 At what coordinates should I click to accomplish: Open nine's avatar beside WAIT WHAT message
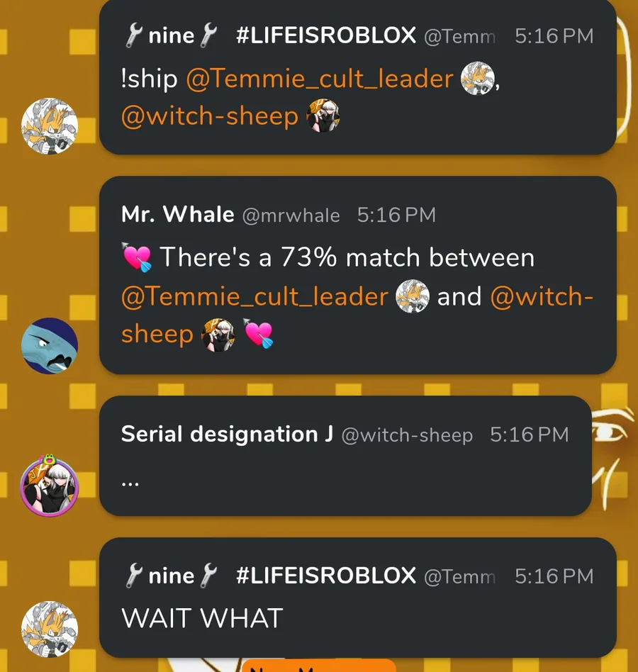50,629
